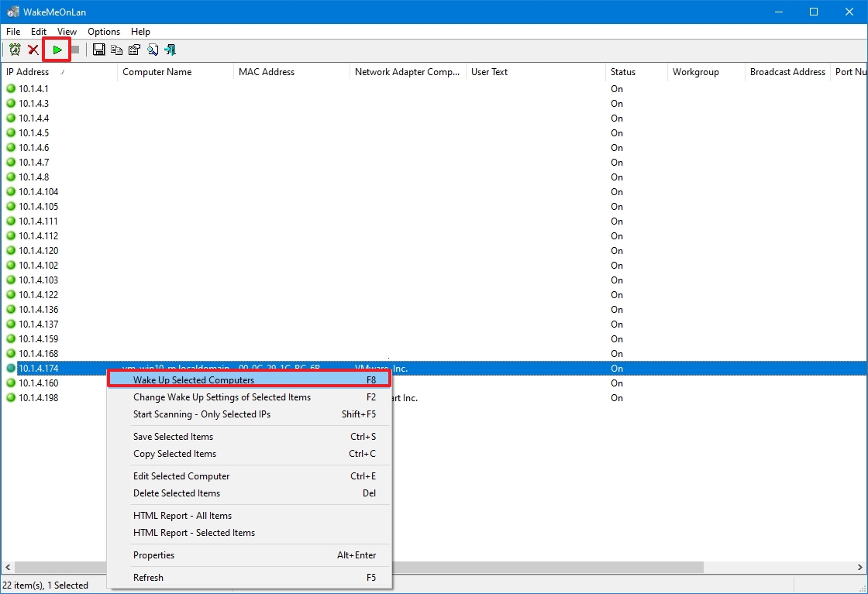Start scanning with the green play icon
The image size is (868, 594).
pyautogui.click(x=57, y=49)
